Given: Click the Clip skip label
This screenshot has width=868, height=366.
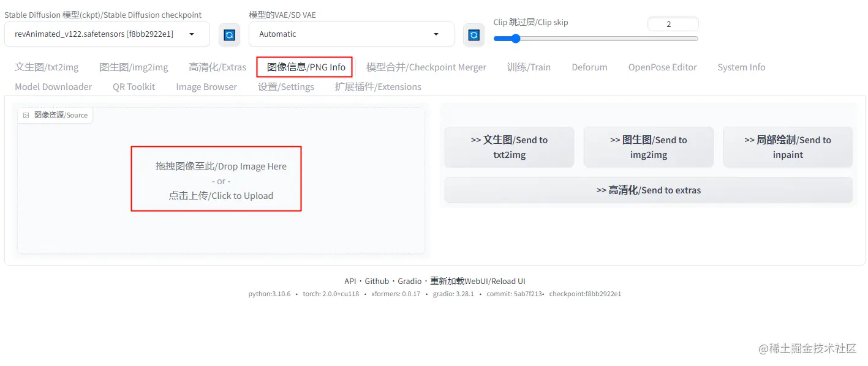Looking at the screenshot, I should pos(531,23).
